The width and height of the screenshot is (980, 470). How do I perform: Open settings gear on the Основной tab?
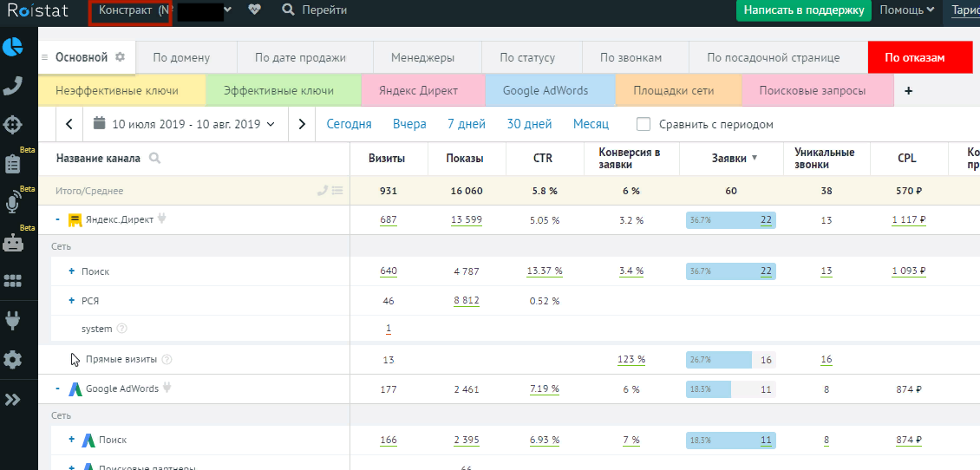(x=121, y=57)
